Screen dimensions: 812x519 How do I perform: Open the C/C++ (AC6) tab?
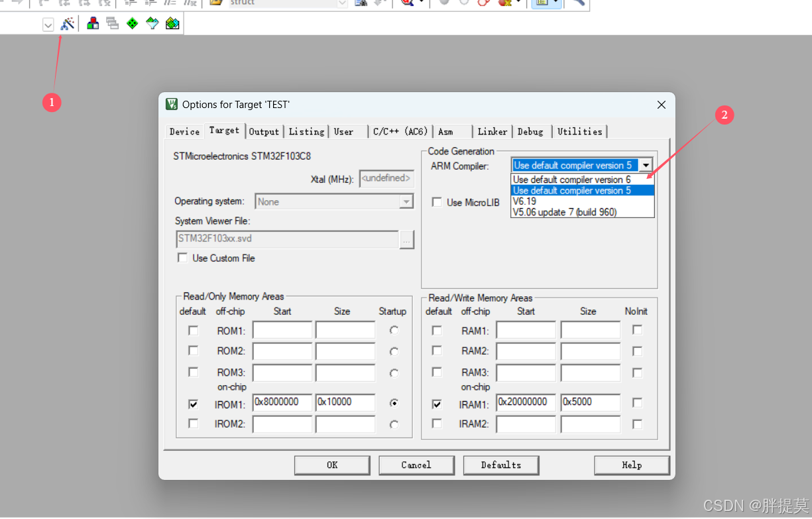400,131
